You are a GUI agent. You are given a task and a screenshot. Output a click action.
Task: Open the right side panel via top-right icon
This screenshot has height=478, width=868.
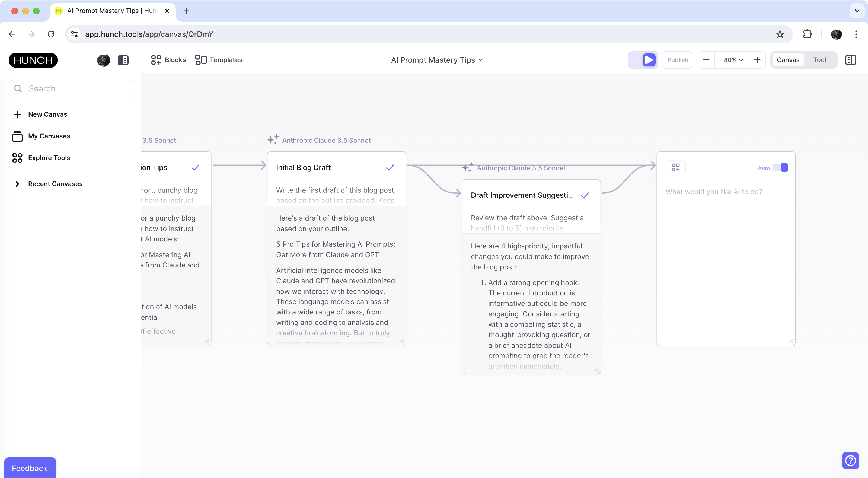coord(850,60)
